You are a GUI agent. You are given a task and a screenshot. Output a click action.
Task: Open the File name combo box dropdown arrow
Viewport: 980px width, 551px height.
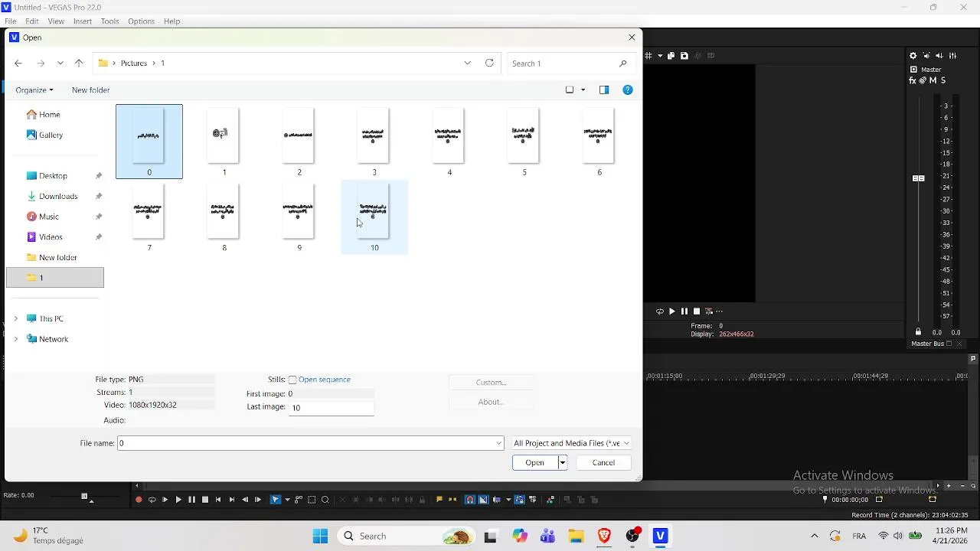point(499,443)
